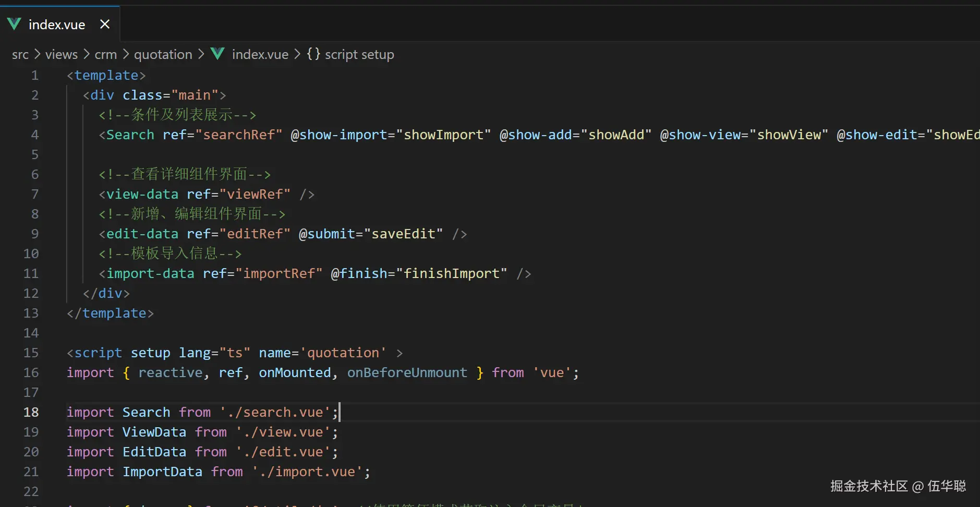Open the script setup breadcrumb symbol
Viewport: 980px width, 507px height.
point(359,55)
